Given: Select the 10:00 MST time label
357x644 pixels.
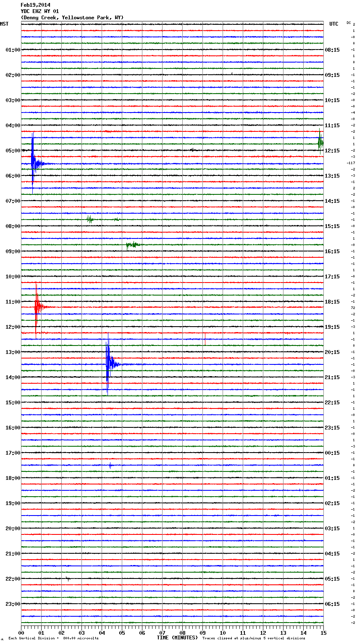Looking at the screenshot, I should (x=13, y=277).
